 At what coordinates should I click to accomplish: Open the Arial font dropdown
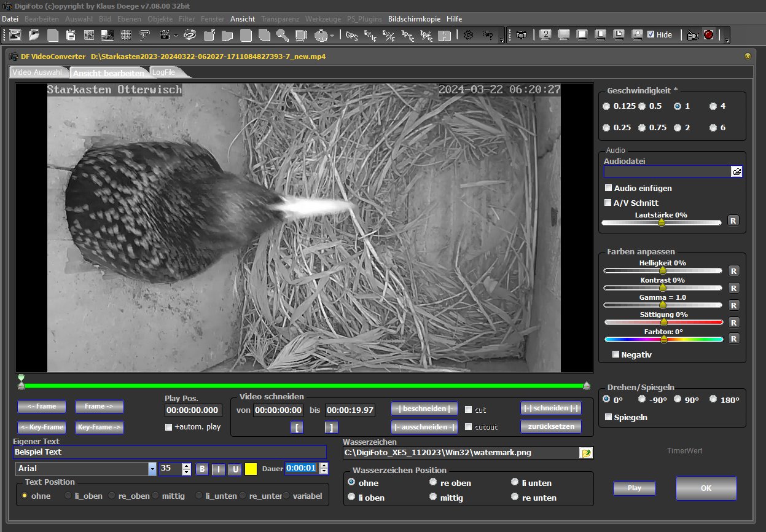point(152,469)
